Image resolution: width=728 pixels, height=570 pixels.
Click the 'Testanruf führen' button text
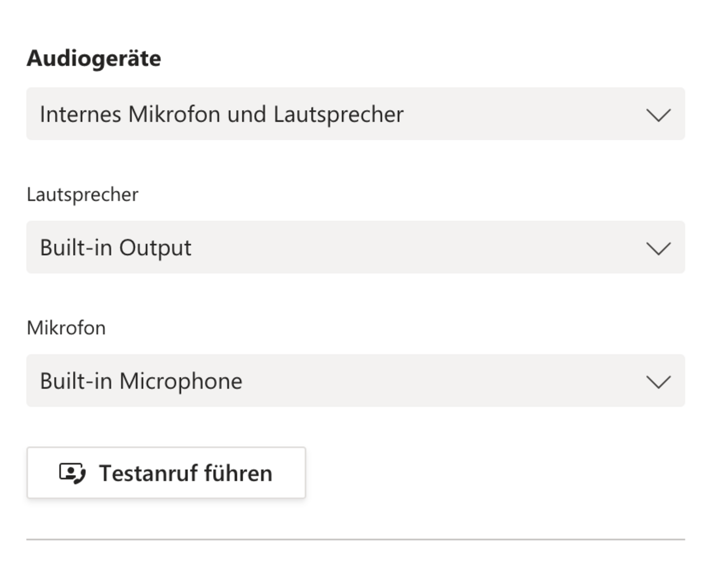[x=186, y=473]
